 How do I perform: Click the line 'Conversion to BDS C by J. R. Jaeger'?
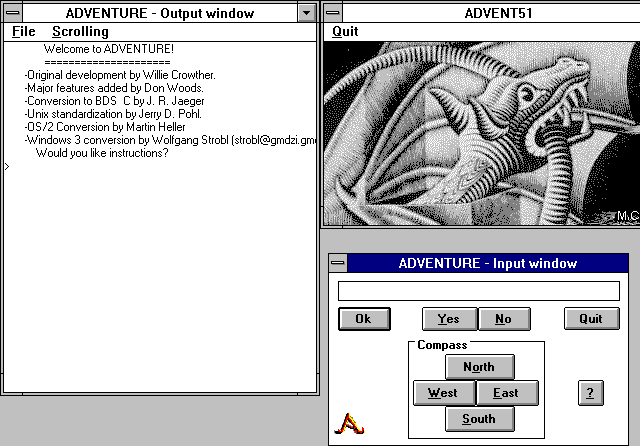click(x=114, y=101)
